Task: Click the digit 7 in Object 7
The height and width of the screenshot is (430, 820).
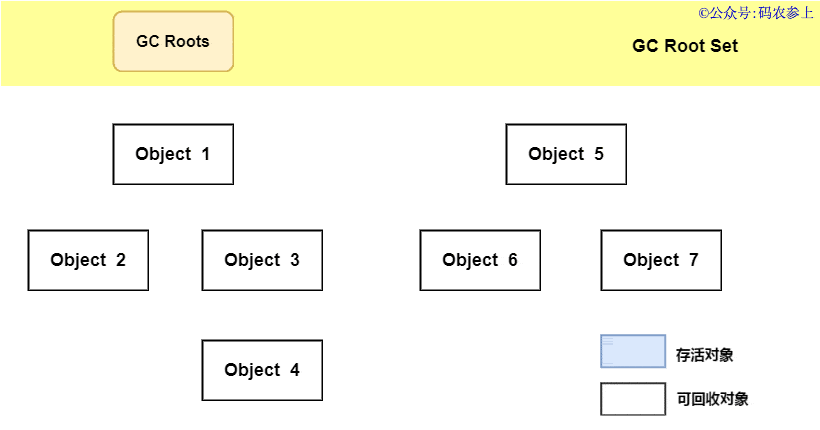Action: tap(693, 260)
